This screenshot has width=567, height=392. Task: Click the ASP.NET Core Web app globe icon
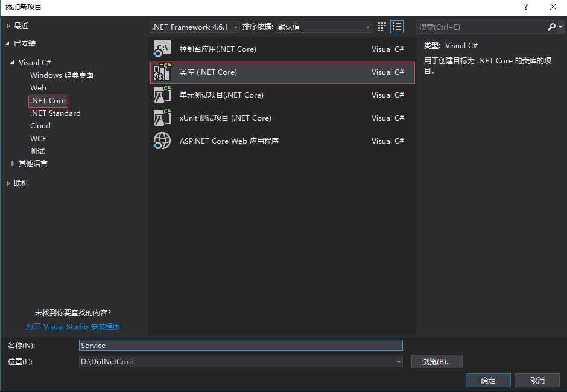pyautogui.click(x=162, y=141)
